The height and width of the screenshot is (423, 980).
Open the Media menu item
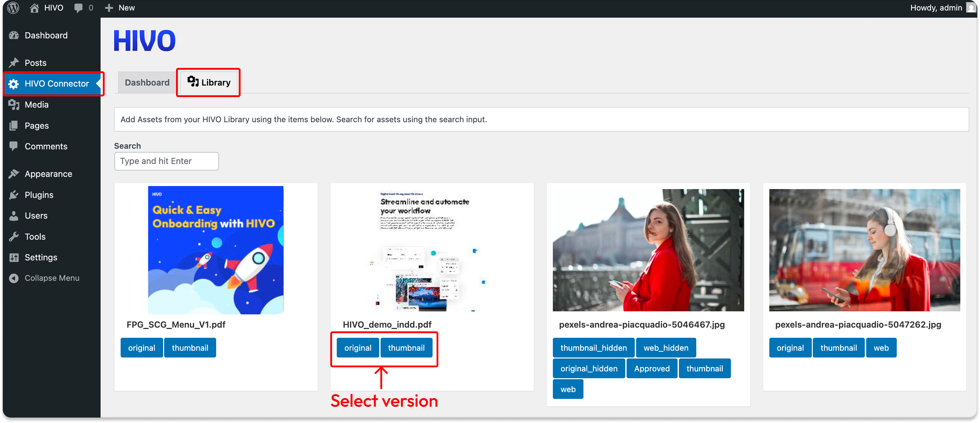[x=36, y=105]
